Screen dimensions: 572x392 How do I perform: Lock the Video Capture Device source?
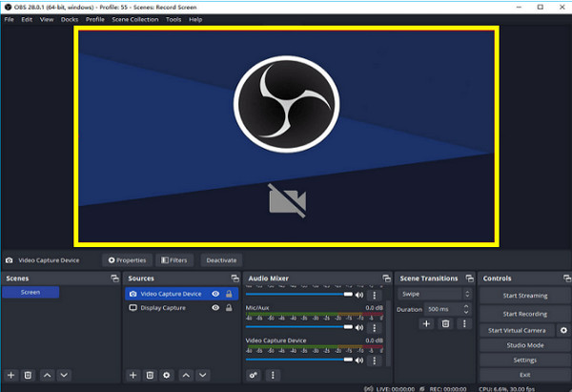pos(229,294)
